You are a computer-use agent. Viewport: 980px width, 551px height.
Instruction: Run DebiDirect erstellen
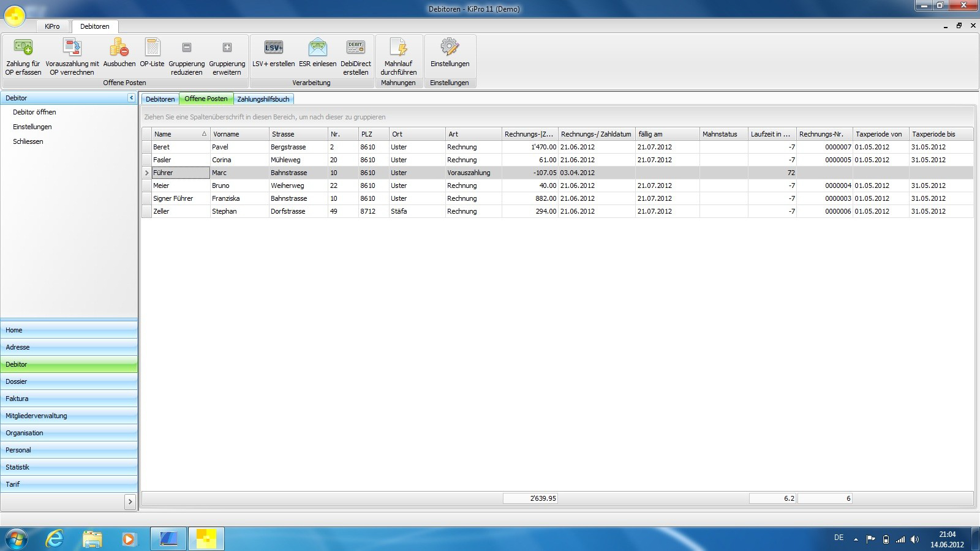coord(355,48)
